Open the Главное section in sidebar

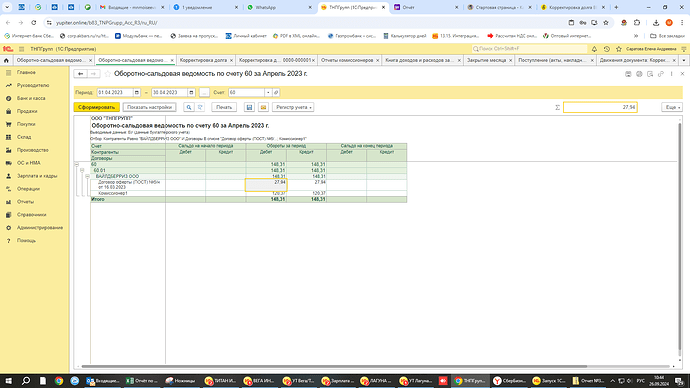click(x=26, y=73)
